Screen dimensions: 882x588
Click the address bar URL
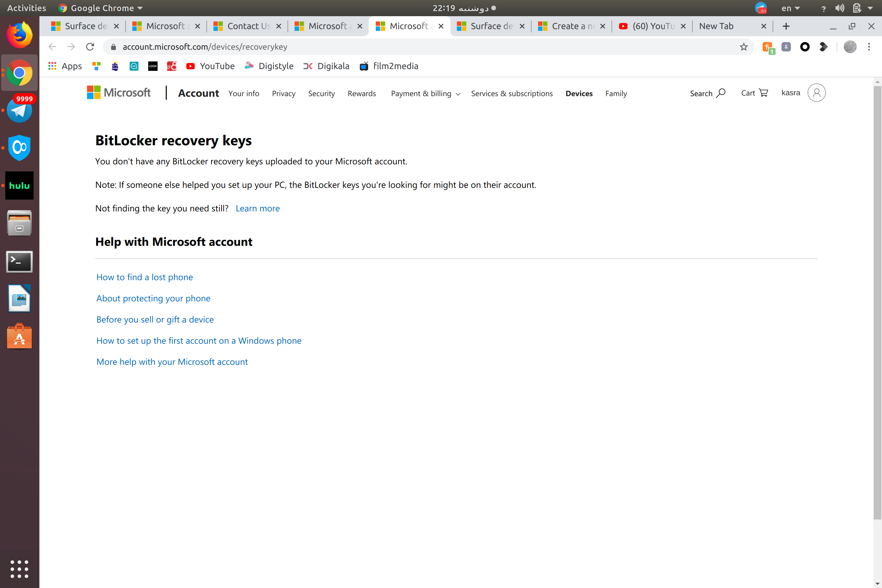pyautogui.click(x=205, y=46)
